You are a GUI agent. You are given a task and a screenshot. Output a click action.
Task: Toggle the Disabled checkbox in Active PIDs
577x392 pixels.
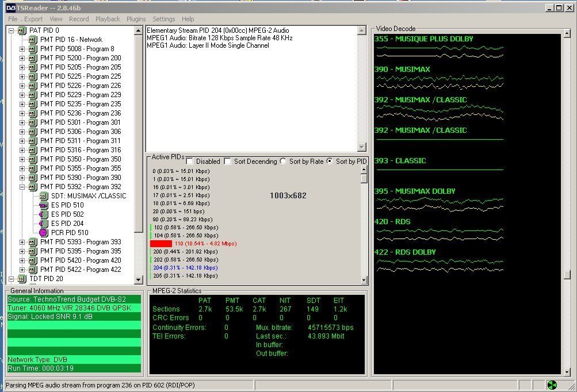coord(189,162)
